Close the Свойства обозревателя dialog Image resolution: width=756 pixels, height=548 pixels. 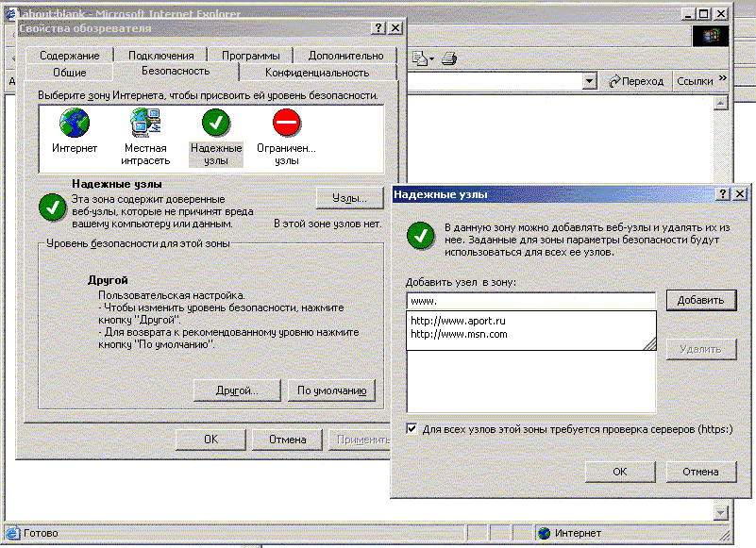(x=395, y=28)
